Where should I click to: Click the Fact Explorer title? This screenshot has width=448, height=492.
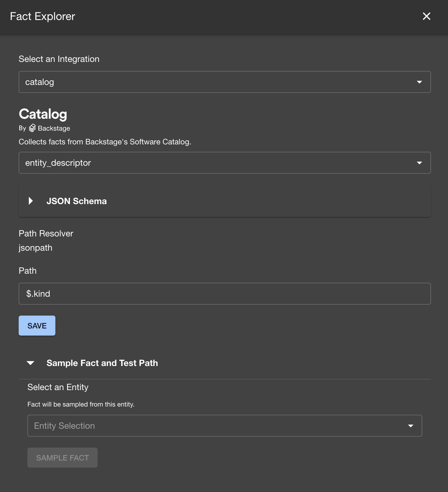click(x=42, y=16)
